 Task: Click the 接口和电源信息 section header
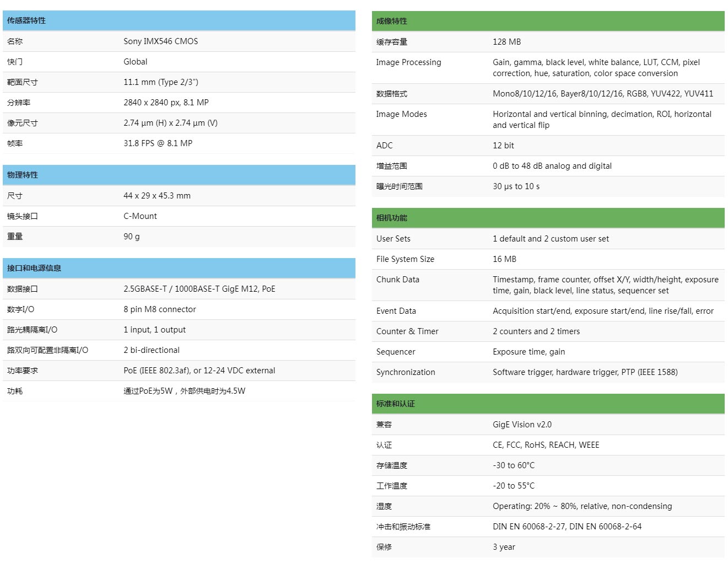pos(34,268)
